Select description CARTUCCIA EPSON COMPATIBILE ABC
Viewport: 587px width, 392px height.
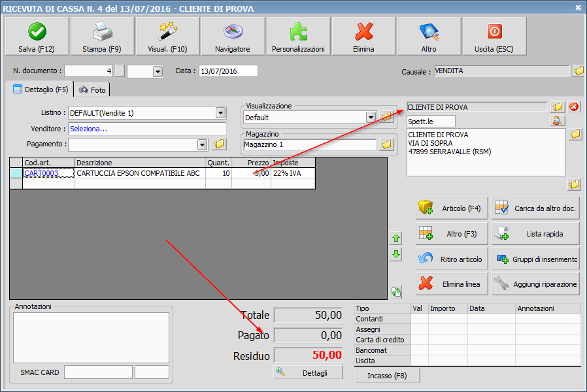coord(140,173)
